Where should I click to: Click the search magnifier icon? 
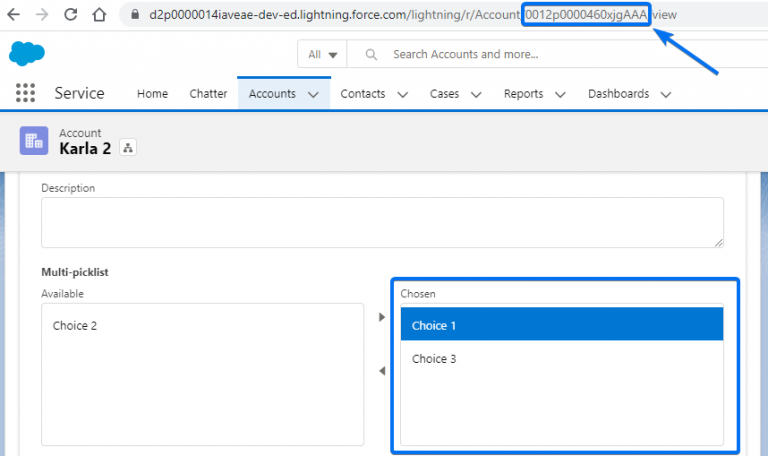pyautogui.click(x=371, y=54)
